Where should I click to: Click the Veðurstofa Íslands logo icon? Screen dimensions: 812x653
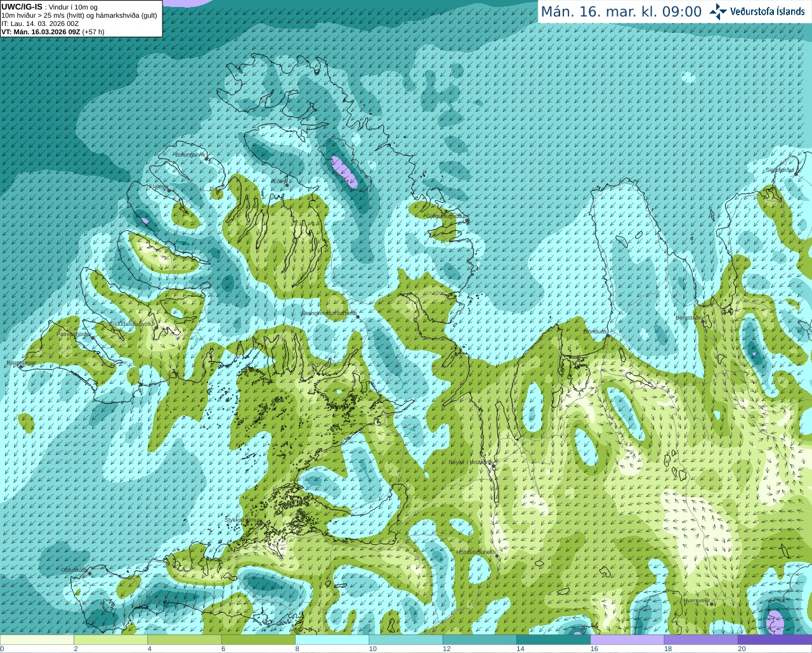(x=717, y=11)
